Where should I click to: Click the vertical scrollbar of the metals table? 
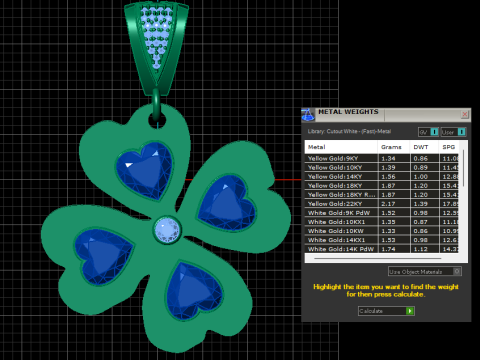coord(463,168)
